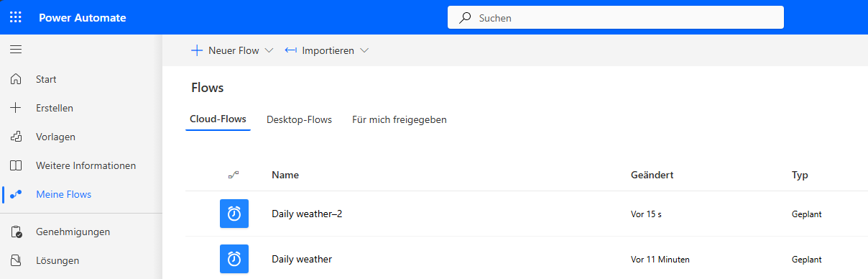
Task: Expand the Importieren dropdown chevron
Action: click(x=364, y=51)
